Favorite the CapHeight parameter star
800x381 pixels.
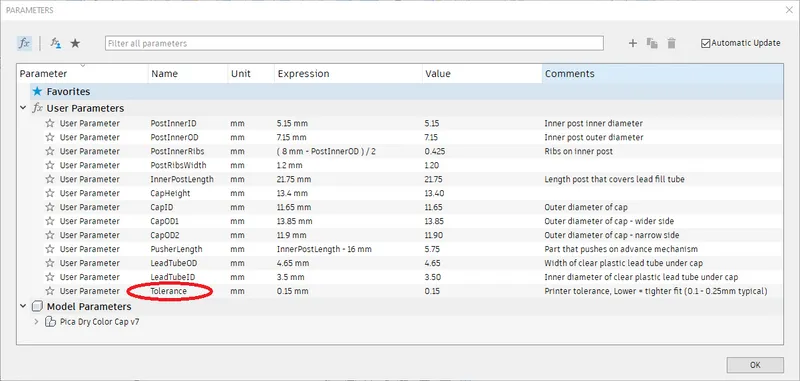click(x=49, y=193)
